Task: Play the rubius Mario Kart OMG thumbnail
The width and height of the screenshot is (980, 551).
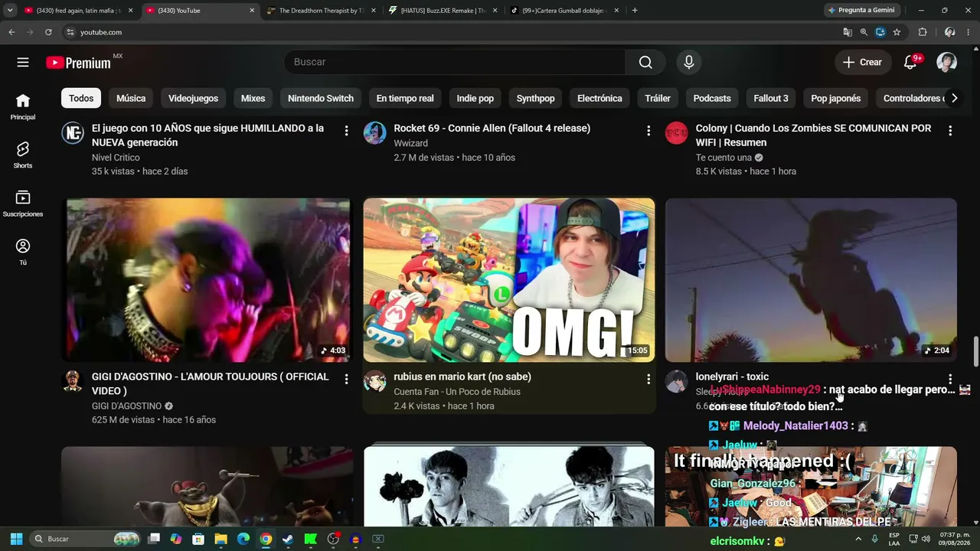Action: click(509, 280)
